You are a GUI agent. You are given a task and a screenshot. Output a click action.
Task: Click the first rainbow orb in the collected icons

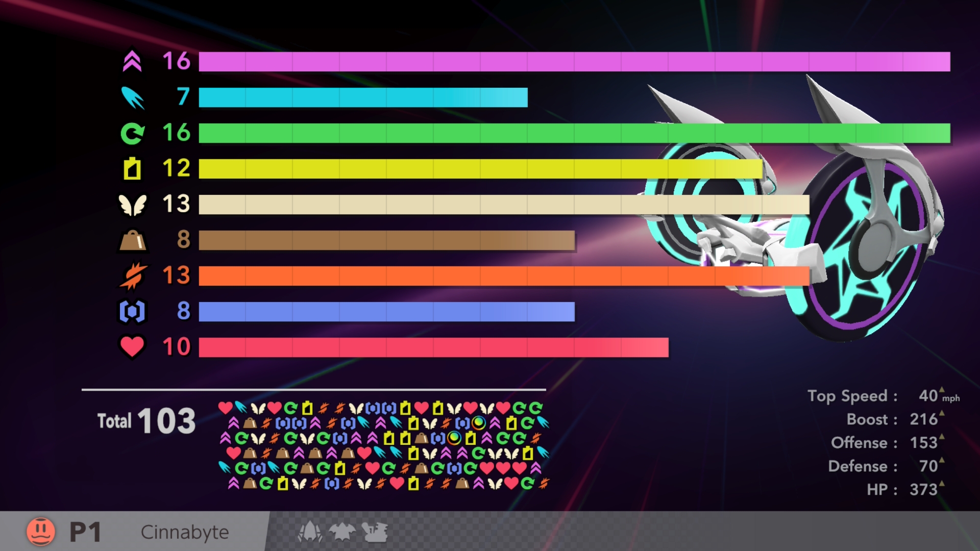[x=478, y=423]
